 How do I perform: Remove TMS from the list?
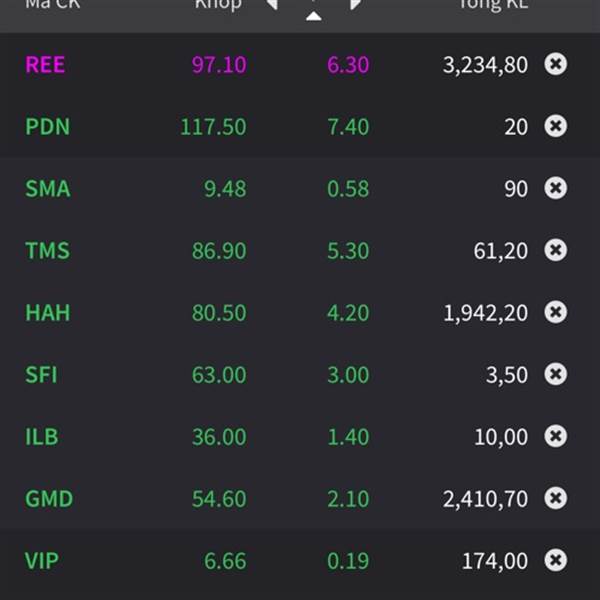pos(555,250)
